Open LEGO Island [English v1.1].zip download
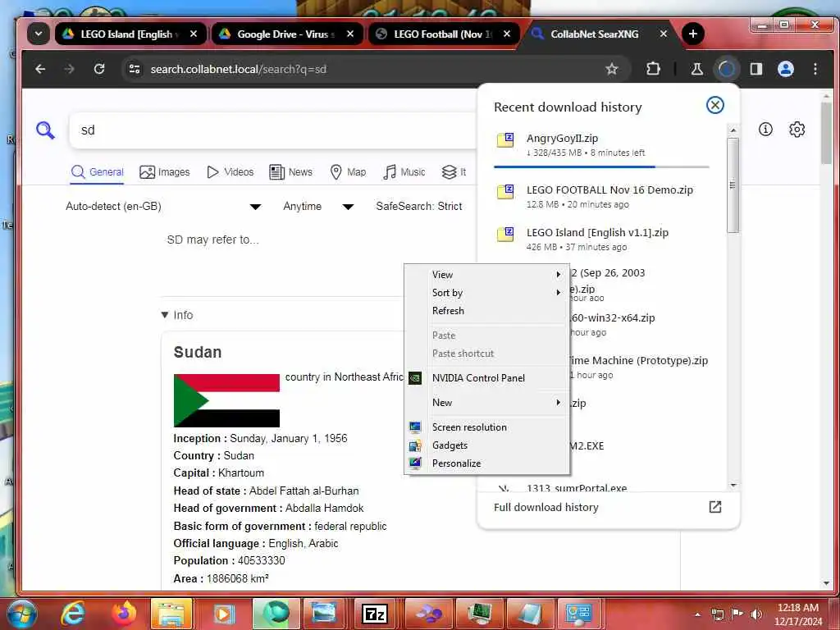This screenshot has height=630, width=840. [x=601, y=239]
